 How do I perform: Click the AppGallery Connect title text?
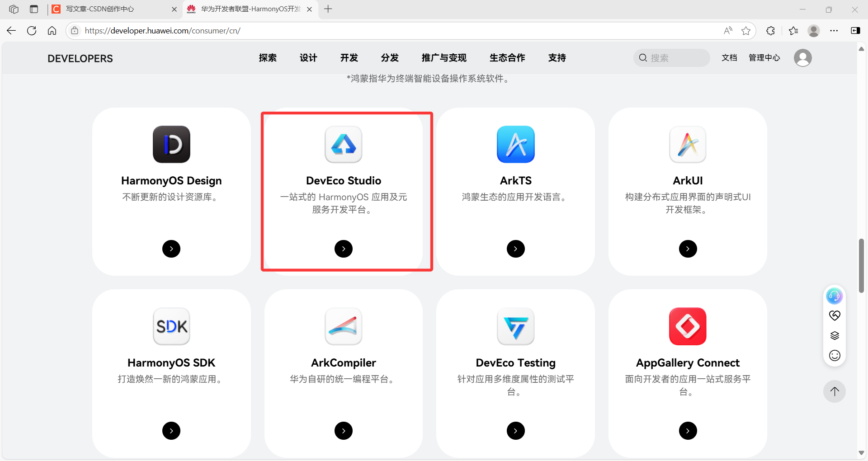[688, 363]
